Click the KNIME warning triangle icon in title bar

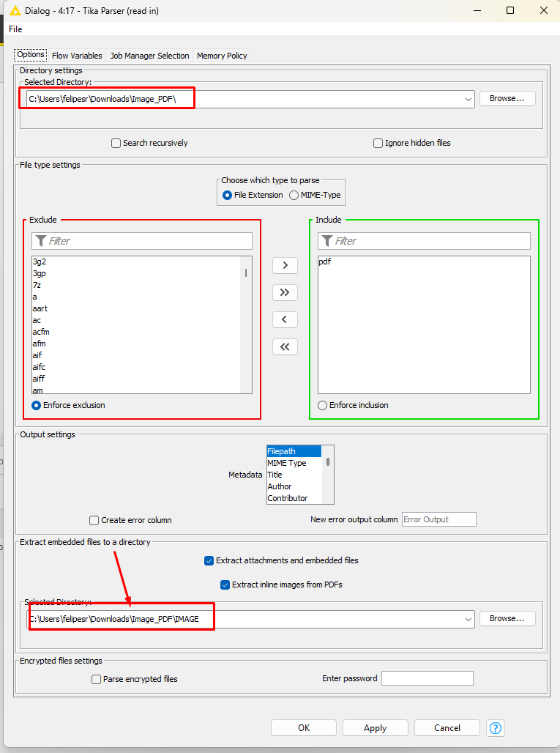pos(14,10)
